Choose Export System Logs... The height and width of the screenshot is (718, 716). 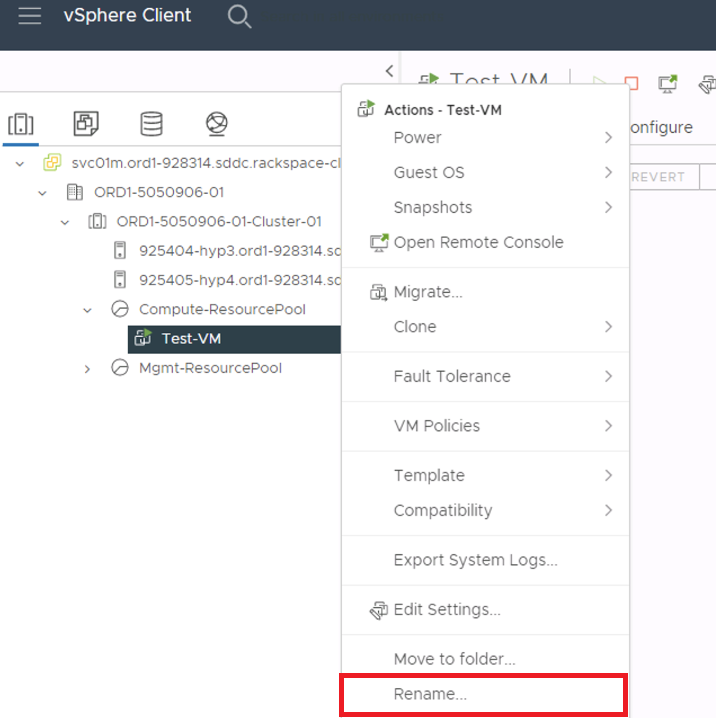pos(485,560)
